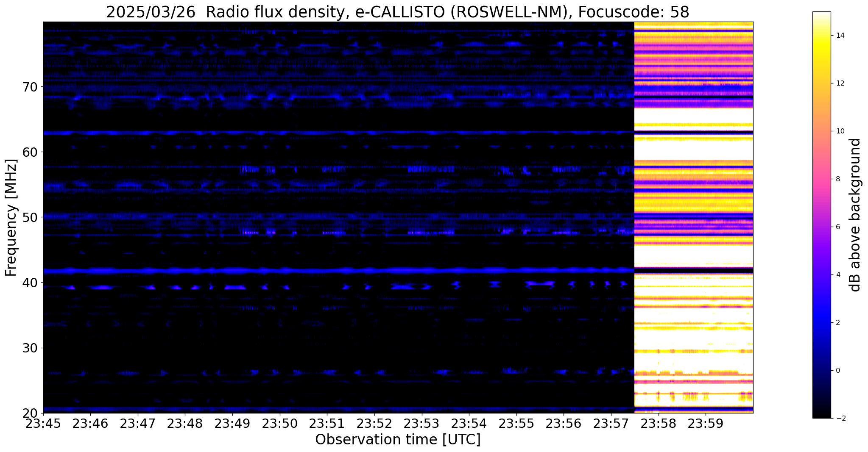868x452 pixels.
Task: Click the 'Observation time [UTC]' axis label
Action: [398, 439]
